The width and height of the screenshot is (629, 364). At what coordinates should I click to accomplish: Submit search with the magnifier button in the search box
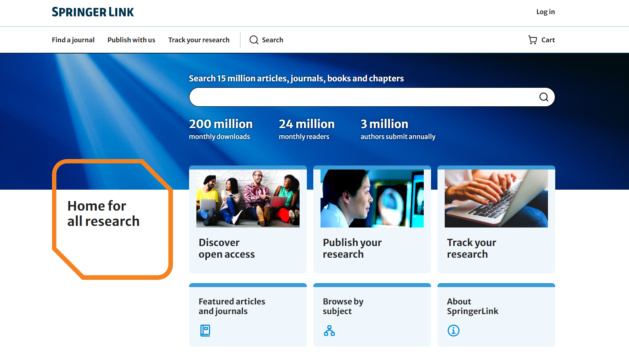coord(544,97)
